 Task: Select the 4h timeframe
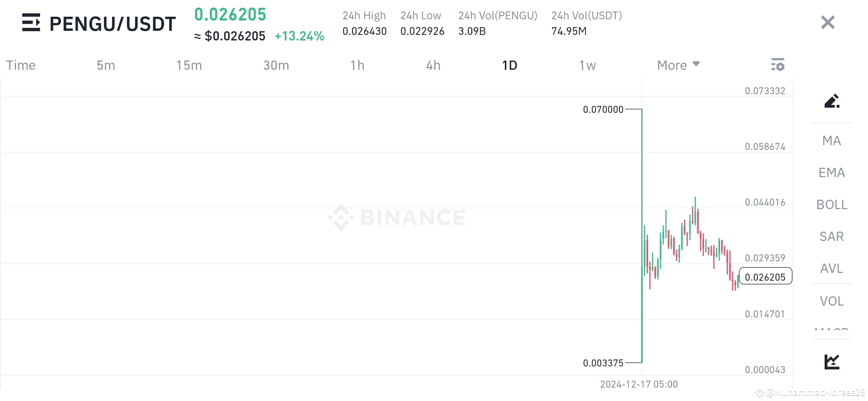(433, 65)
